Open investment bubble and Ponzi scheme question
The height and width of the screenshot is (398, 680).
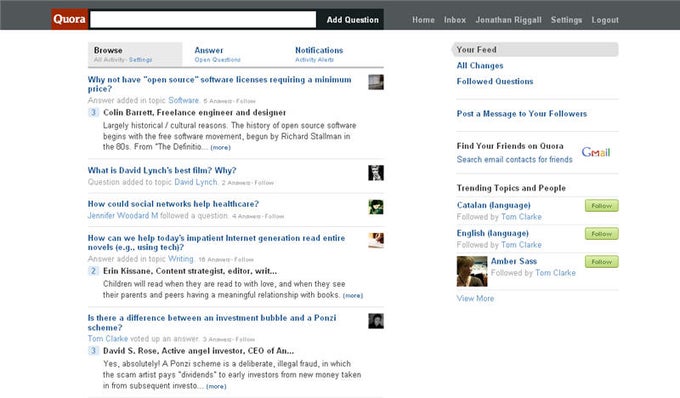click(x=212, y=323)
